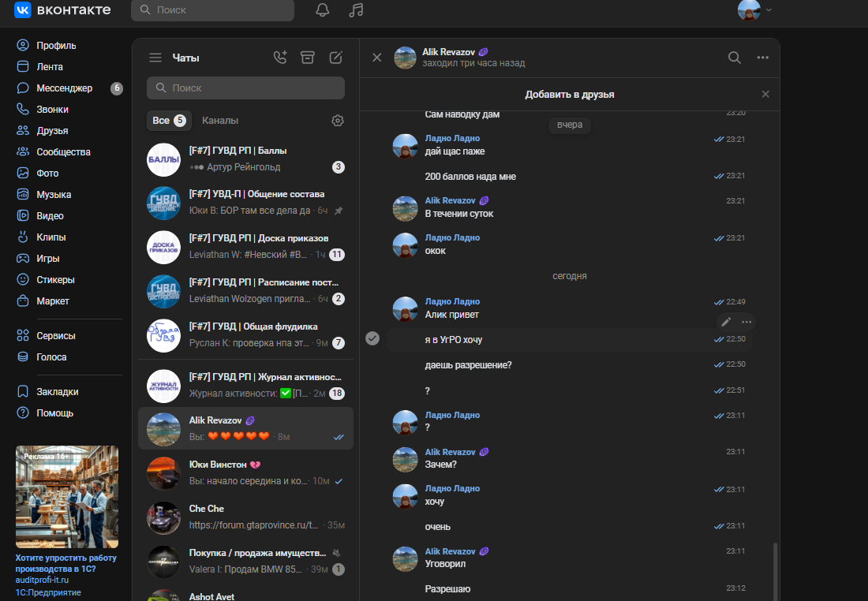Open Друзья section
This screenshot has height=601, width=868.
pyautogui.click(x=43, y=131)
